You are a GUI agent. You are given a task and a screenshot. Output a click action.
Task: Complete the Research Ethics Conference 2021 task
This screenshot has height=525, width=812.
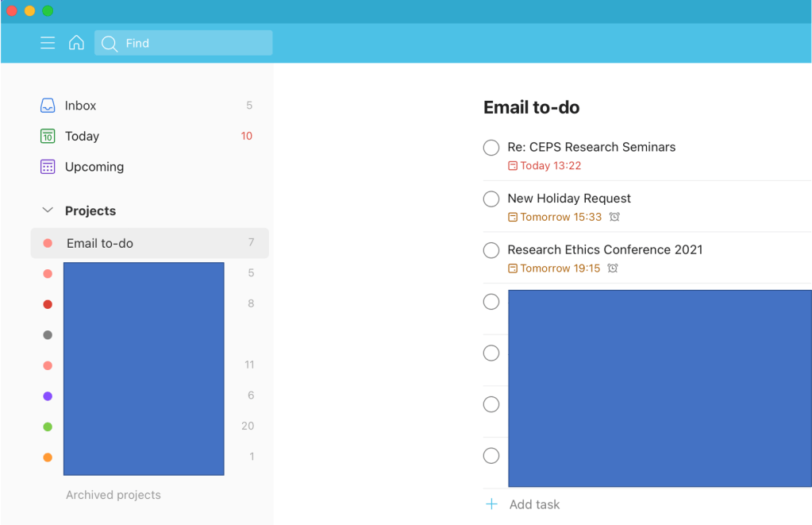(x=491, y=249)
